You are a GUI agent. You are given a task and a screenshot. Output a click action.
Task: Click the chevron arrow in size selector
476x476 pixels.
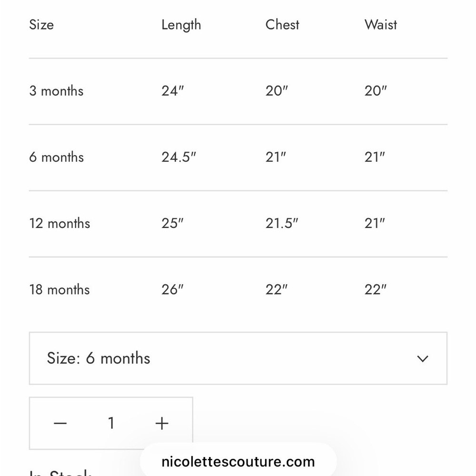pyautogui.click(x=422, y=358)
